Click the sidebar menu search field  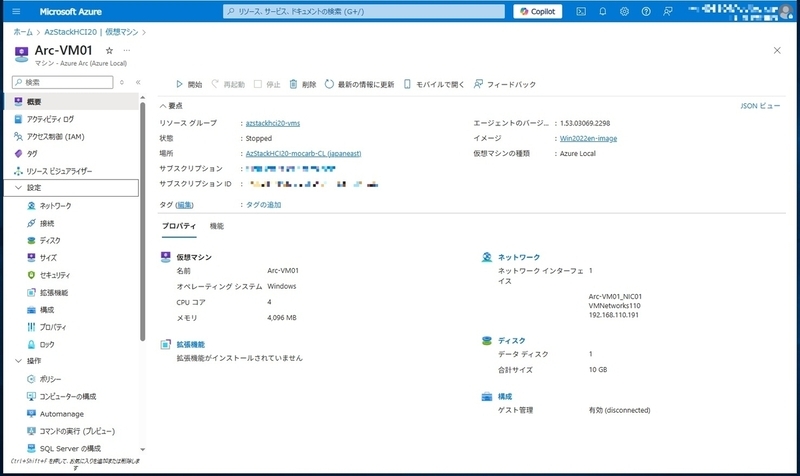coord(62,82)
